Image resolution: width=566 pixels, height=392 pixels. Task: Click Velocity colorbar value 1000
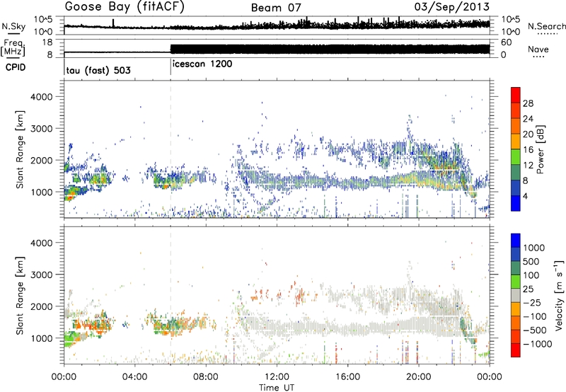point(533,248)
